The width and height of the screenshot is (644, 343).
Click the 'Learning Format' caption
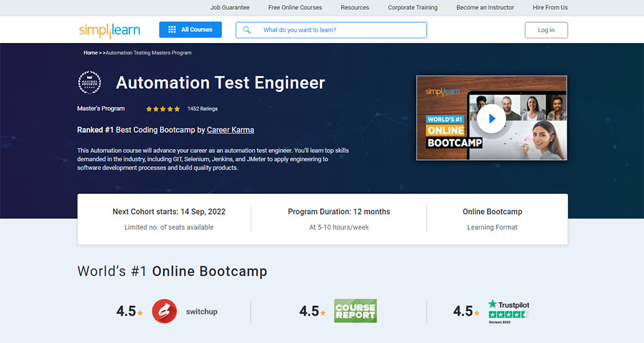pyautogui.click(x=492, y=227)
